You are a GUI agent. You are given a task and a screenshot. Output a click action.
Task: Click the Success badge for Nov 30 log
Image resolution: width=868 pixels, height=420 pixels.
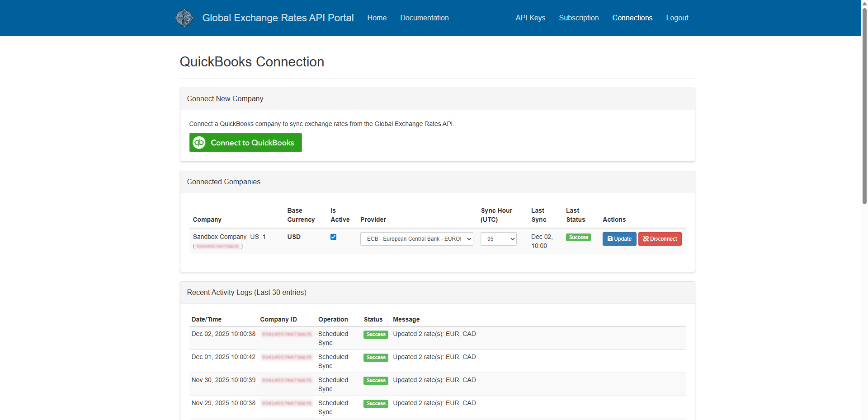click(x=376, y=381)
